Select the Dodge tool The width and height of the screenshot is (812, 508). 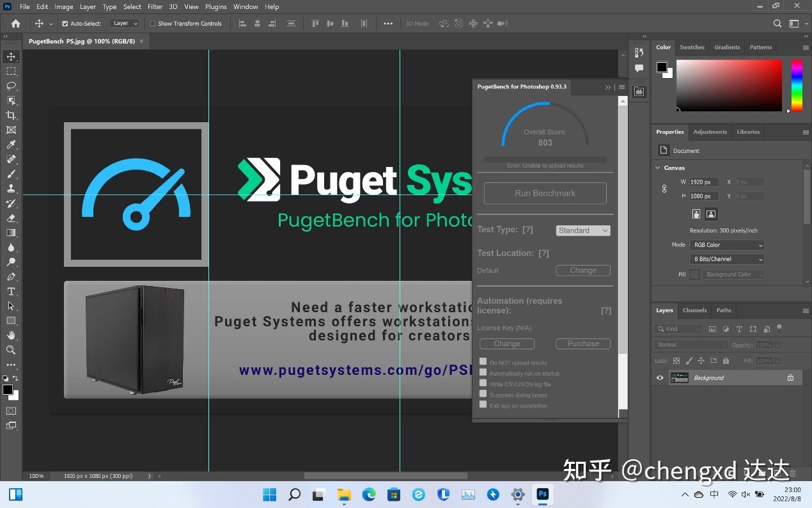coord(11,262)
